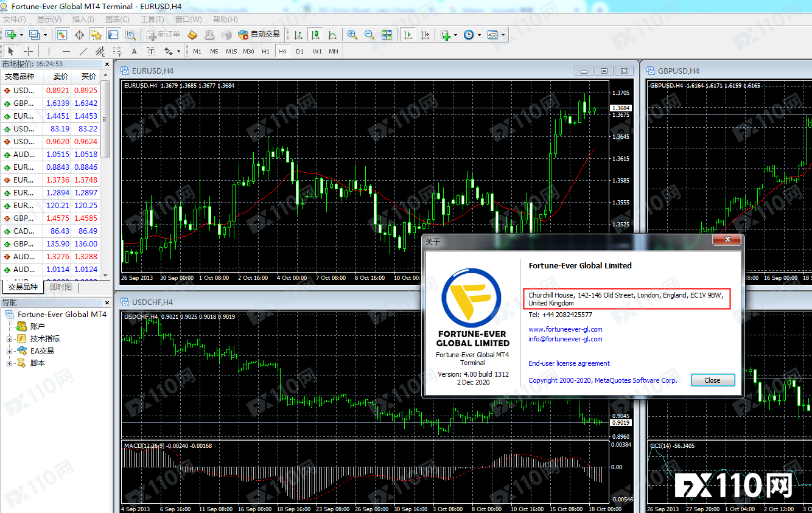Image resolution: width=812 pixels, height=513 pixels.
Task: Select the equidistant channel tool
Action: click(100, 51)
